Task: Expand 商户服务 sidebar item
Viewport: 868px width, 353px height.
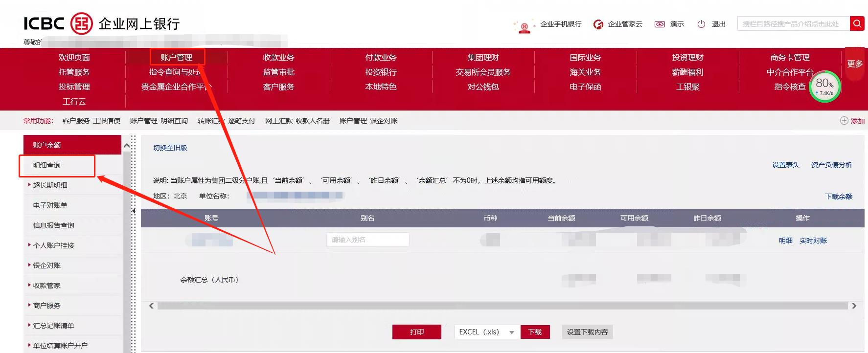Action: tap(45, 306)
